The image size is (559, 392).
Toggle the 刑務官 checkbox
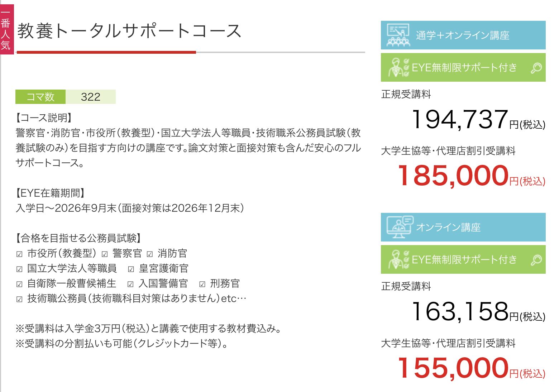pyautogui.click(x=202, y=285)
